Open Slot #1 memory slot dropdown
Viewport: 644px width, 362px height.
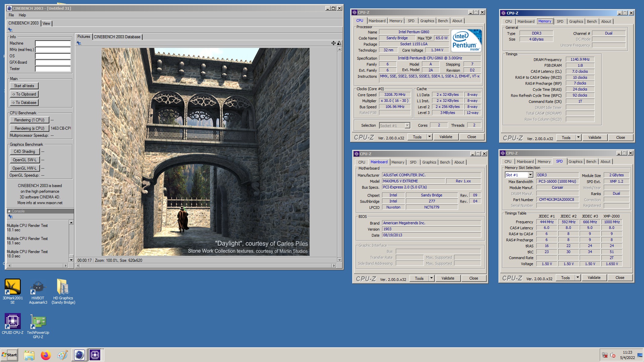pos(530,175)
